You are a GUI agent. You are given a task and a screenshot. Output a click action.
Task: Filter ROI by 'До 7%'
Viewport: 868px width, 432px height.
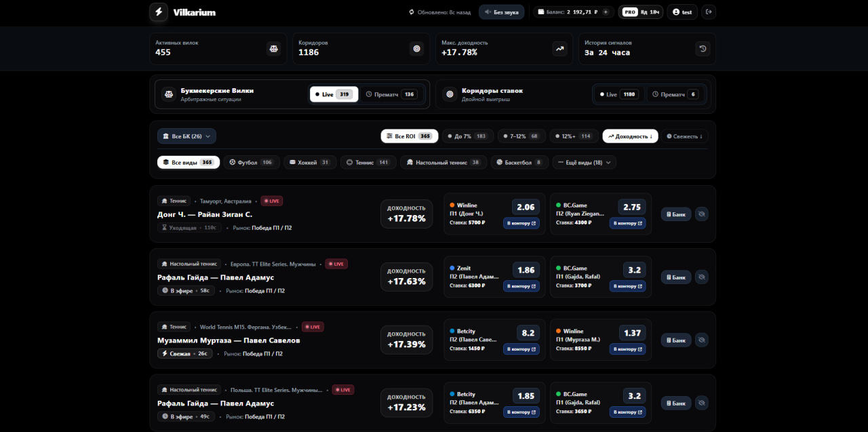(468, 136)
